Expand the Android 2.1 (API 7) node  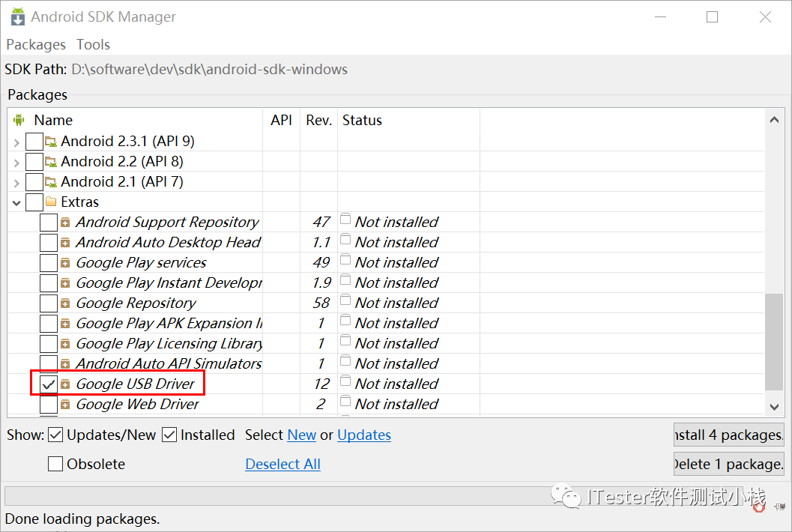pyautogui.click(x=16, y=182)
